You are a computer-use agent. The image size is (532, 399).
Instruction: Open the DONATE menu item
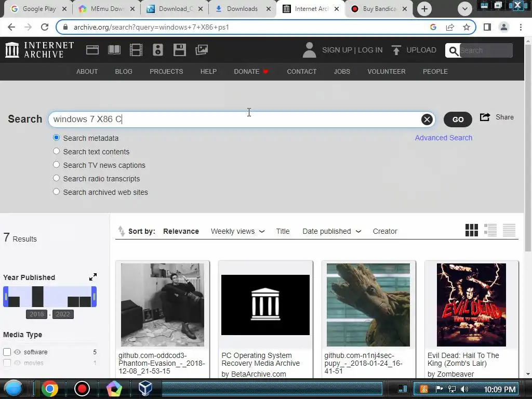pos(251,72)
